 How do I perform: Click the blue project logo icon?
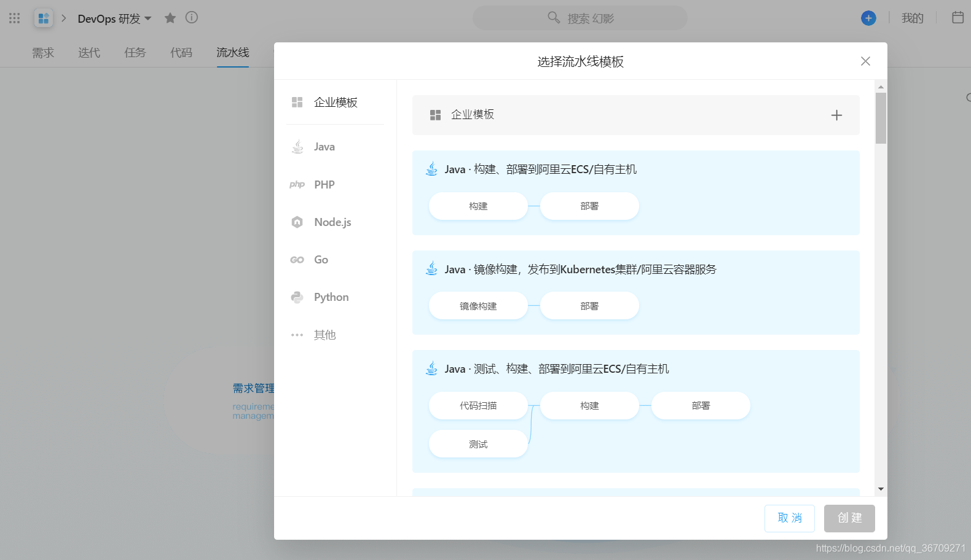44,18
